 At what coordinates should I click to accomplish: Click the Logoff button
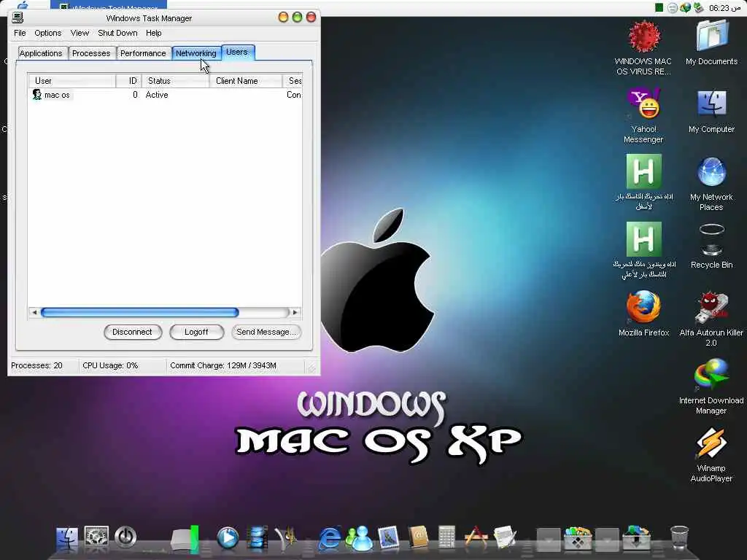coord(196,332)
